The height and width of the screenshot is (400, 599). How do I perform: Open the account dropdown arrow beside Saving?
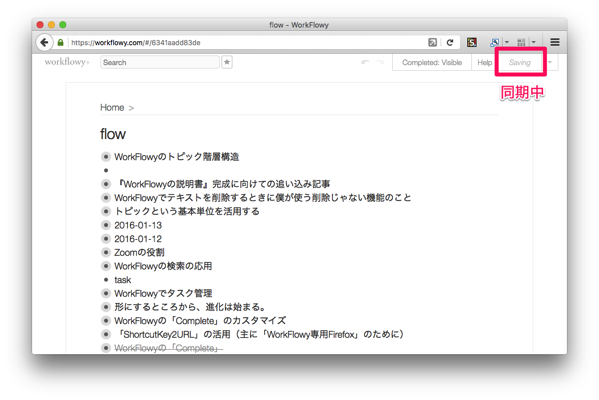(x=550, y=62)
